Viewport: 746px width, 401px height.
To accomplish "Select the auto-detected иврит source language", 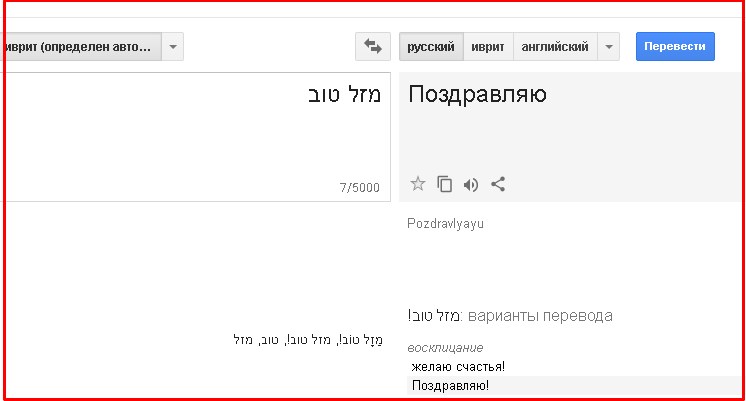I will coord(80,47).
